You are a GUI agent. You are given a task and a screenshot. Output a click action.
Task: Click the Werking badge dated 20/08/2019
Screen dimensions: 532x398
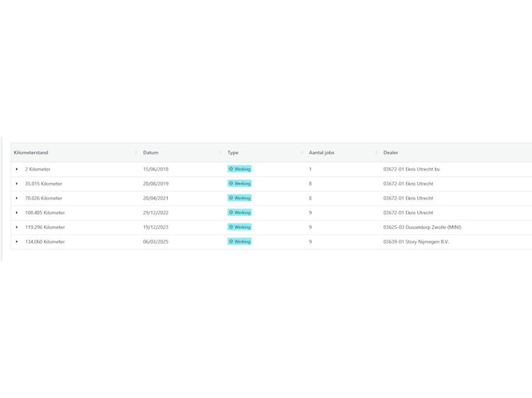pos(239,183)
